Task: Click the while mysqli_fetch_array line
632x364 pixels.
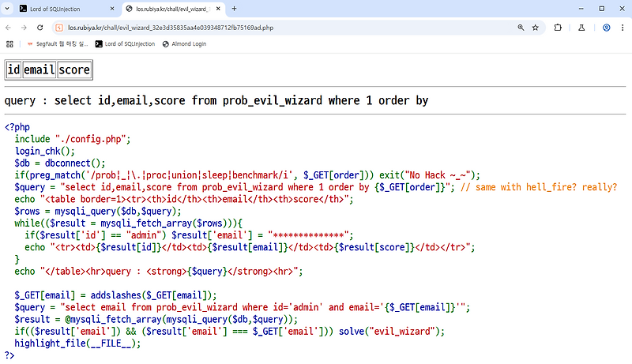Action: point(129,223)
